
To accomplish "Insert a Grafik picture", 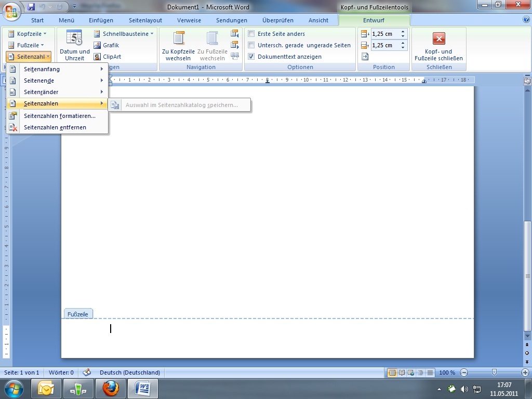I will tap(107, 45).
